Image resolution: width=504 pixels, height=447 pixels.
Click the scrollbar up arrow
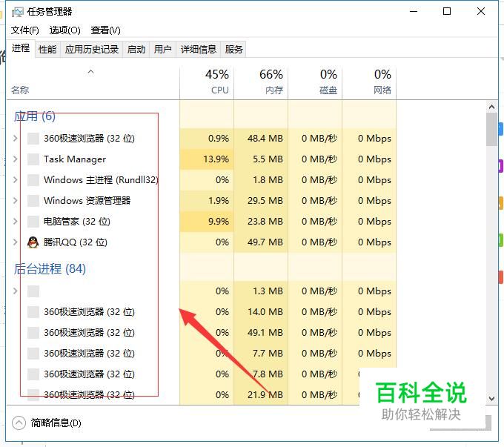click(491, 107)
